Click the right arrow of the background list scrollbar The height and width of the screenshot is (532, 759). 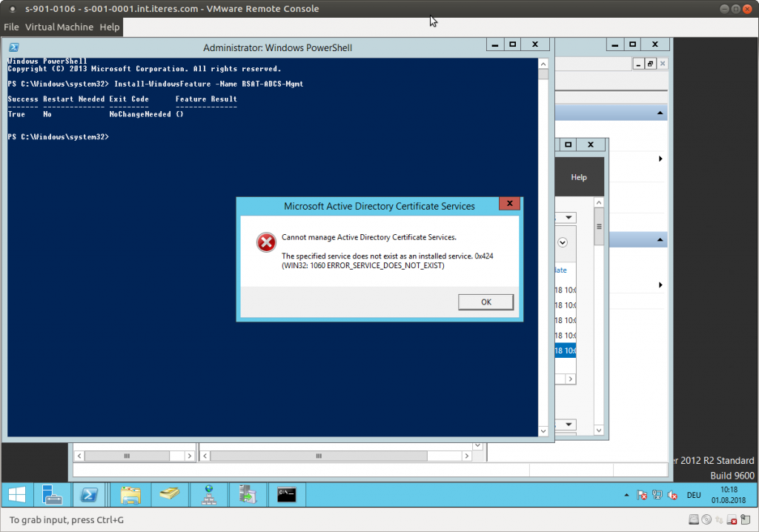570,379
